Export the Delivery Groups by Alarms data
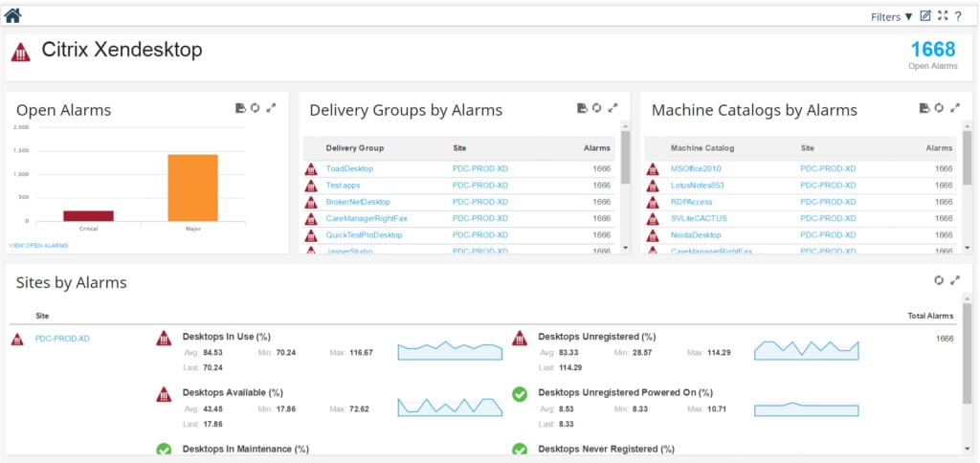 [582, 108]
